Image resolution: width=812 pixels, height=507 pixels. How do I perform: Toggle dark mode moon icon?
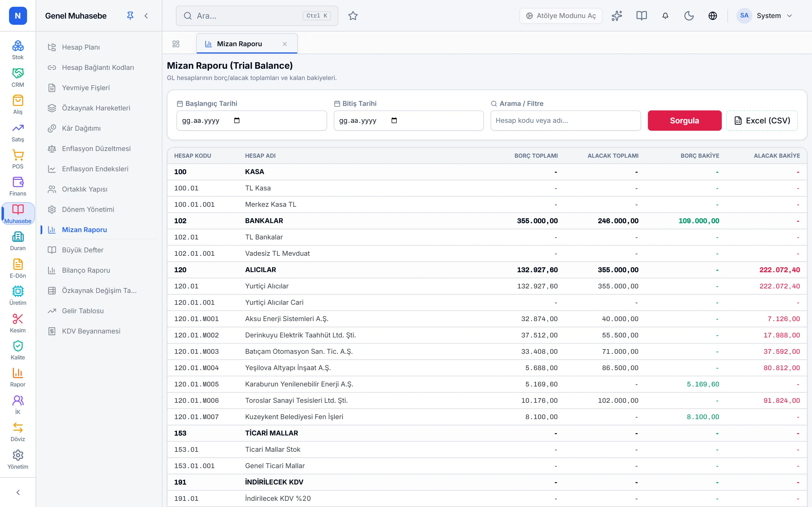click(689, 16)
